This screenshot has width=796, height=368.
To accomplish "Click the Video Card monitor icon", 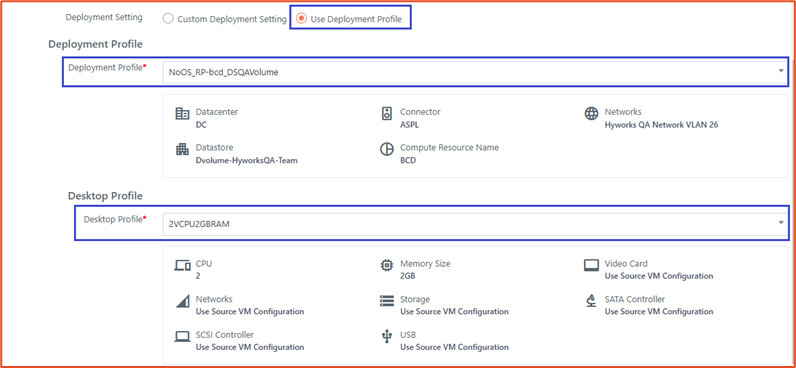I will coord(591,265).
